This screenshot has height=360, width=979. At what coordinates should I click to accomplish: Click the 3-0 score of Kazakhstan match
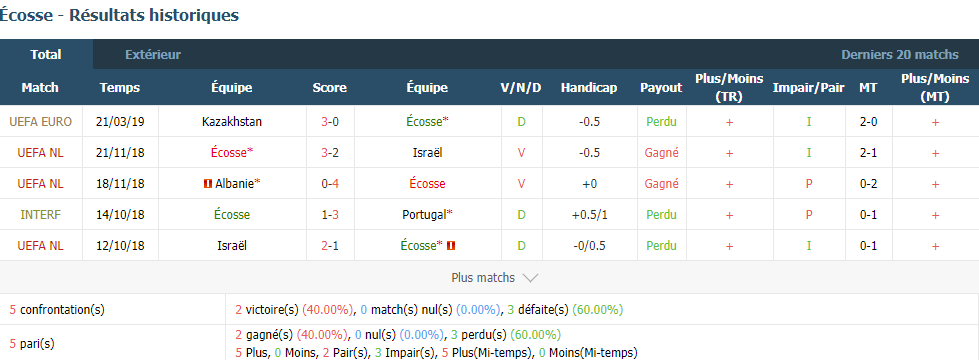pyautogui.click(x=330, y=122)
